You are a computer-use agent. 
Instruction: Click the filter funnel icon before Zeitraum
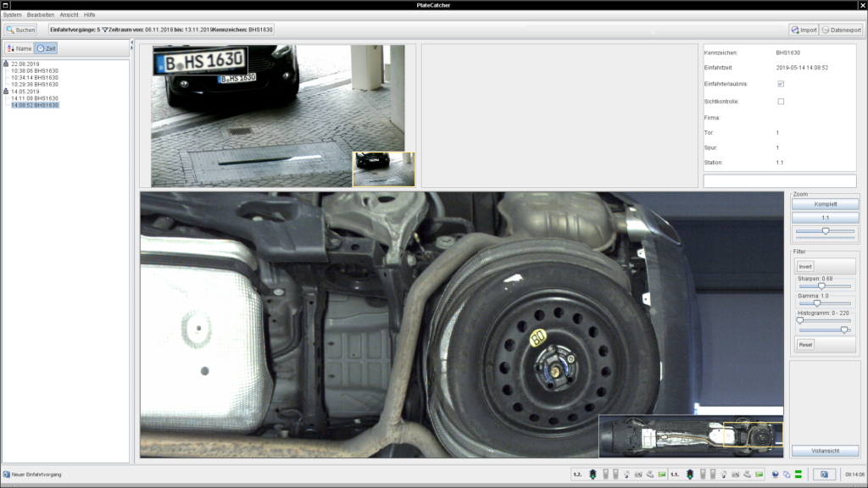[x=104, y=30]
